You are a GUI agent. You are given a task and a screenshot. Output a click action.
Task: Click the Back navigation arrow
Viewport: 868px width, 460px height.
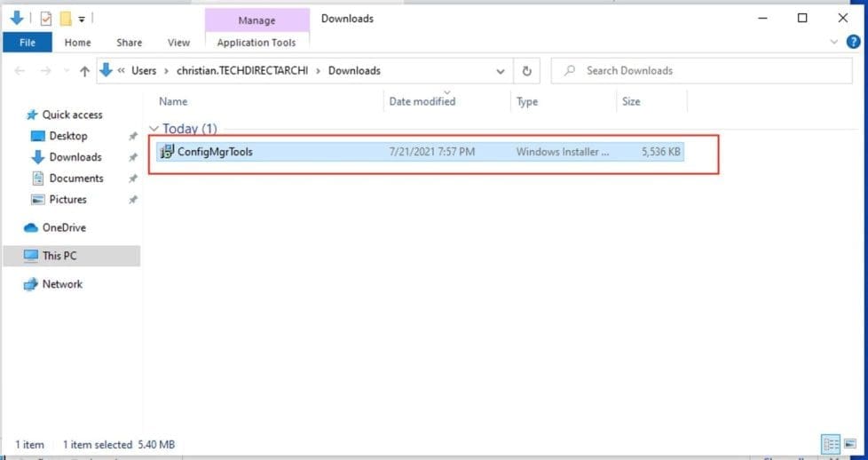pos(20,71)
